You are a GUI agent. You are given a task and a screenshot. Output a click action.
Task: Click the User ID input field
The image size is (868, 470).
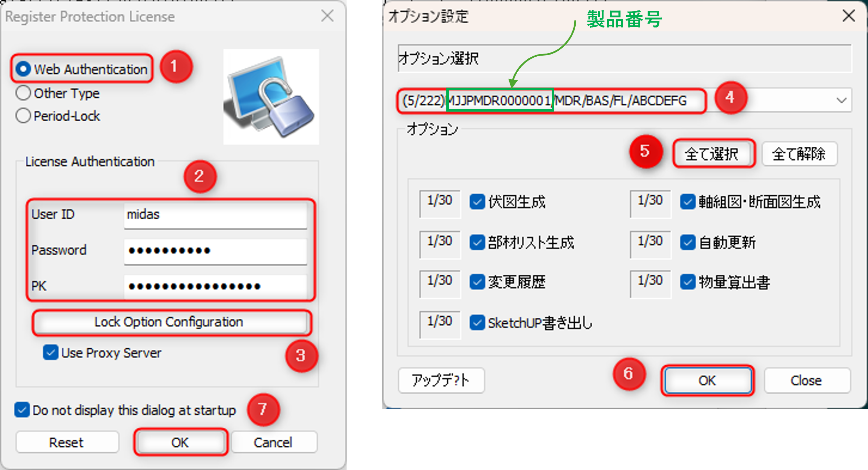pyautogui.click(x=216, y=216)
